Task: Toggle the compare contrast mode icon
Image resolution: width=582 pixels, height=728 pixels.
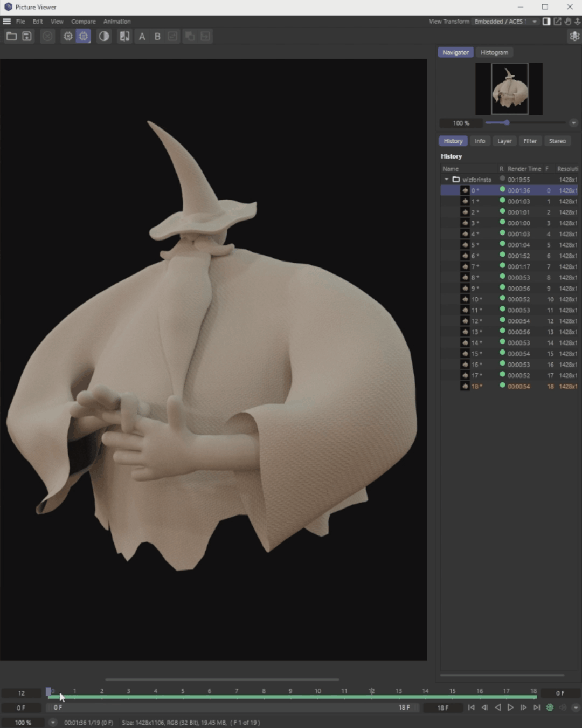Action: pyautogui.click(x=103, y=36)
